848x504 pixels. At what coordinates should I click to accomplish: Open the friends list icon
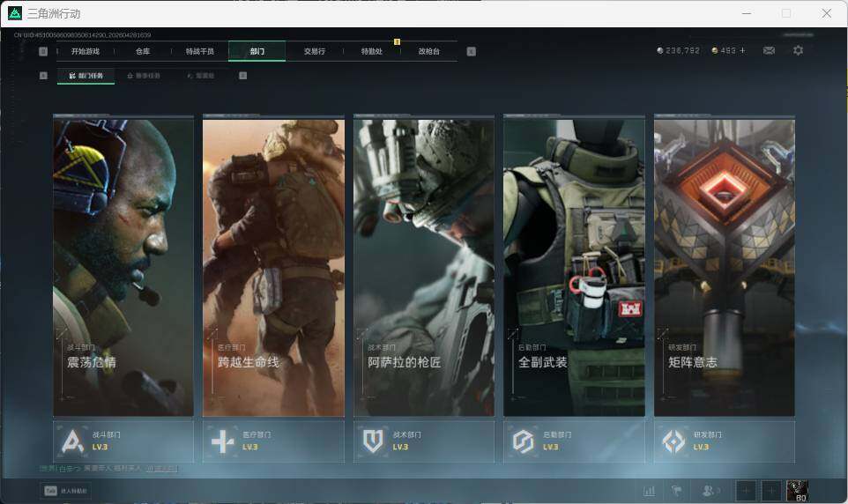pos(709,491)
